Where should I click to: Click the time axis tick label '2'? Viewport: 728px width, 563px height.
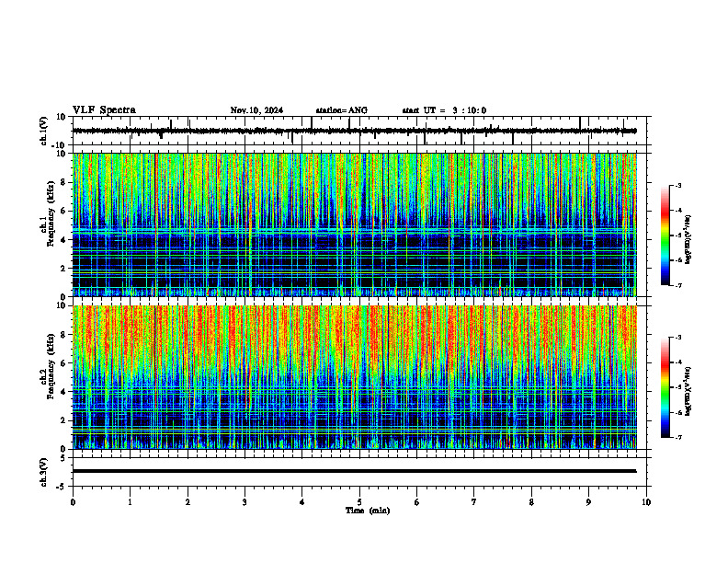(188, 502)
